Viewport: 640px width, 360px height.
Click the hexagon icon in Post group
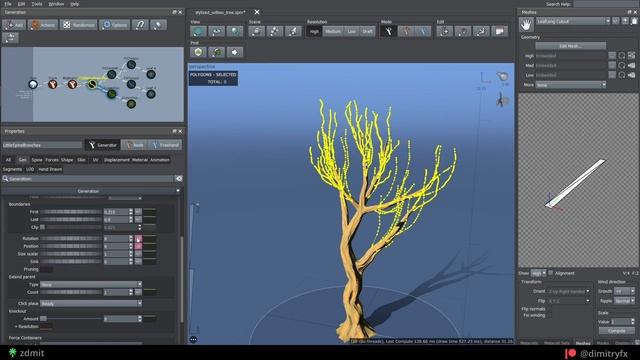click(x=198, y=52)
